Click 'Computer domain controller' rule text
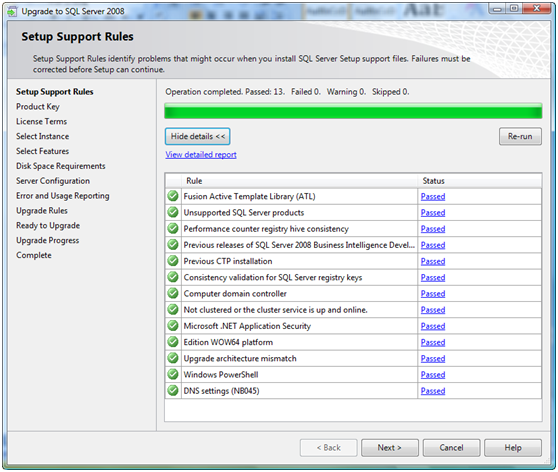 click(235, 294)
